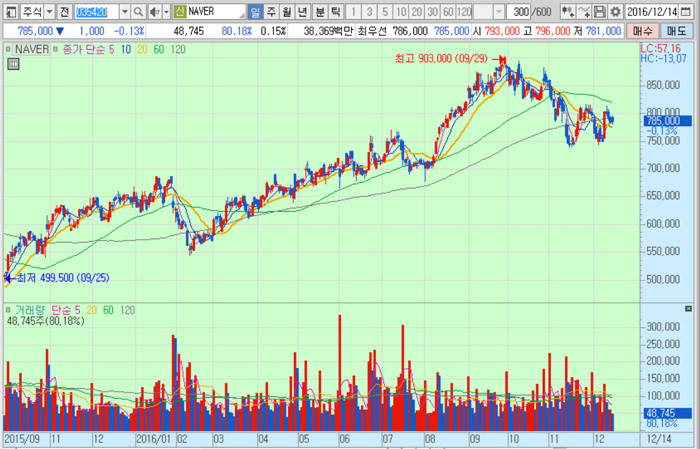Click the save chart floppy icon
The width and height of the screenshot is (700, 449).
click(599, 11)
